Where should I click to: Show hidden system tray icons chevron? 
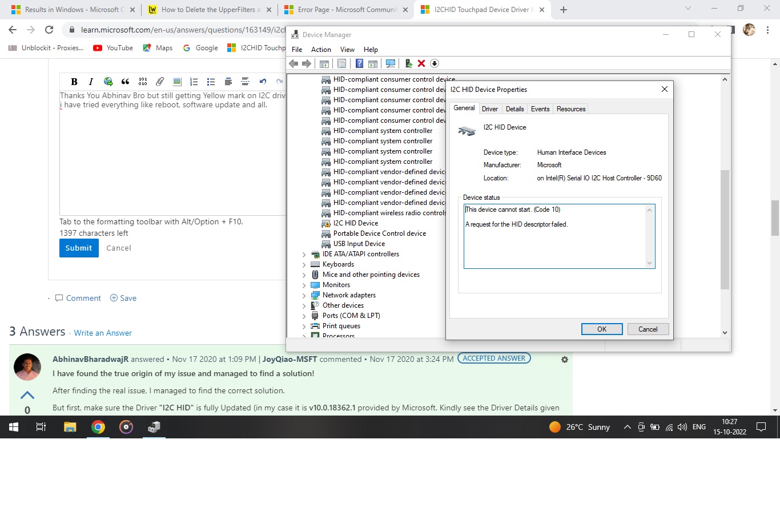tap(627, 427)
